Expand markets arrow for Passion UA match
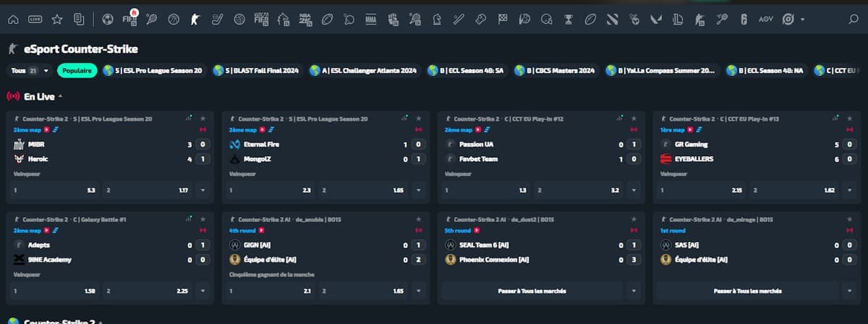This screenshot has width=868, height=324. click(634, 190)
